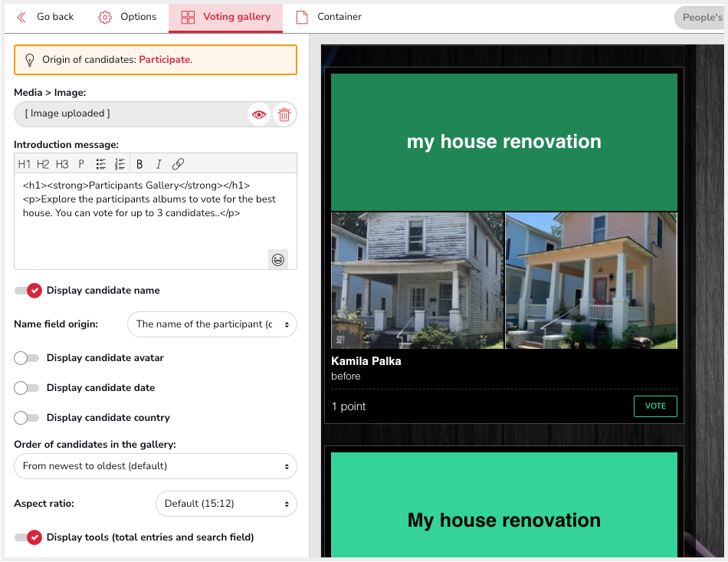
Task: Click 'Order of candidates in the gallery:' label
Action: [x=95, y=445]
